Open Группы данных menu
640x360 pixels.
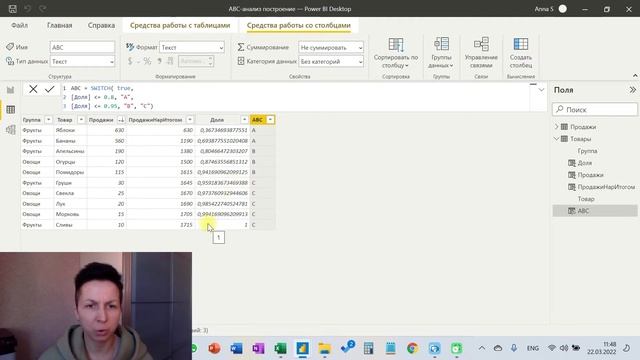(441, 53)
